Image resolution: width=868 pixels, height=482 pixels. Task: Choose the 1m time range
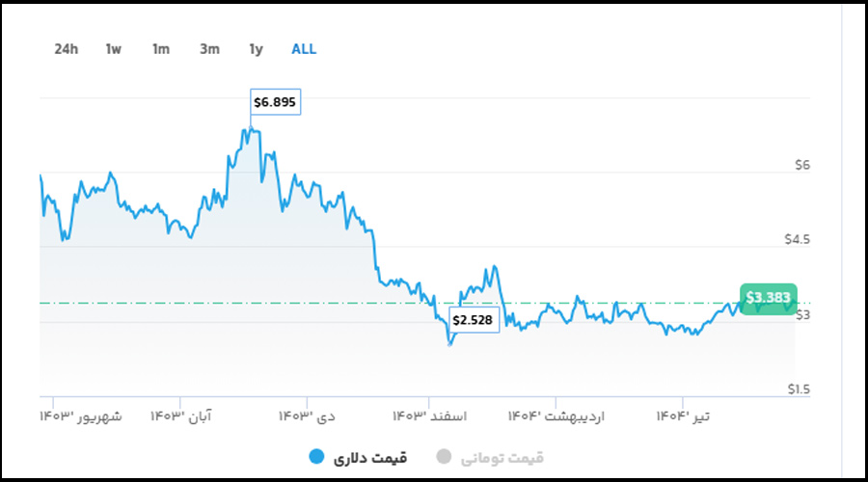[x=160, y=49]
